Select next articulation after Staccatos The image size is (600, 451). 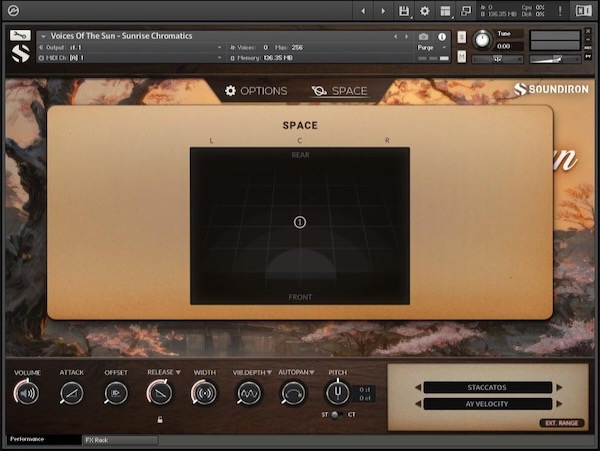coord(559,387)
